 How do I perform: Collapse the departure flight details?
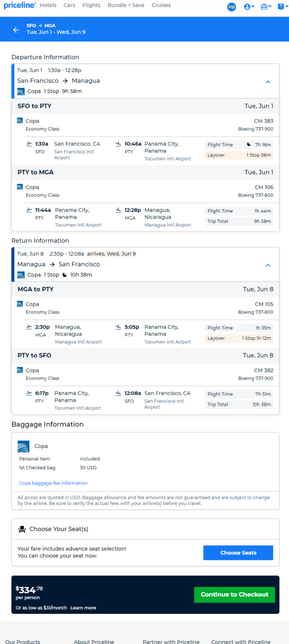tap(268, 82)
